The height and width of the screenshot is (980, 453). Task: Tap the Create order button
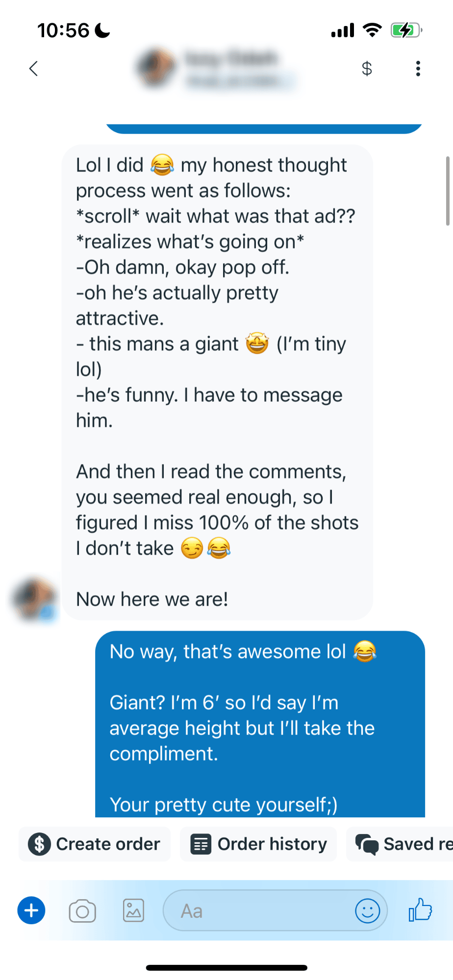pos(95,844)
